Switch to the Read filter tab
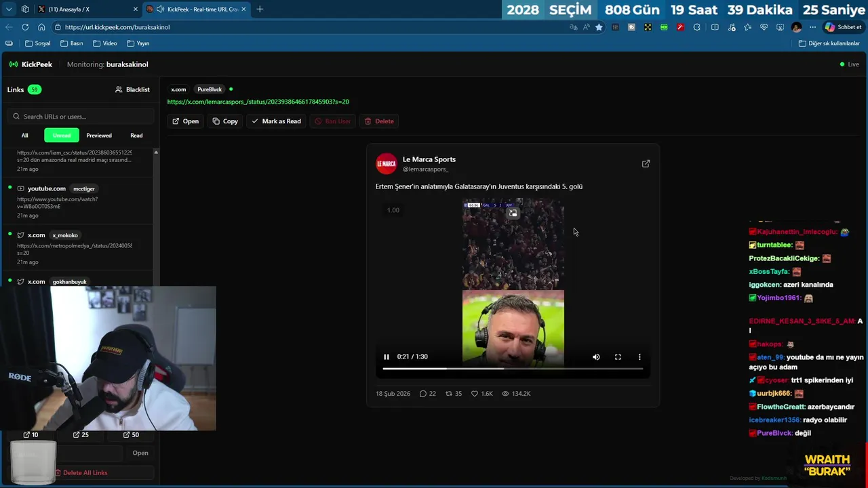Viewport: 868px width, 488px height. point(136,136)
